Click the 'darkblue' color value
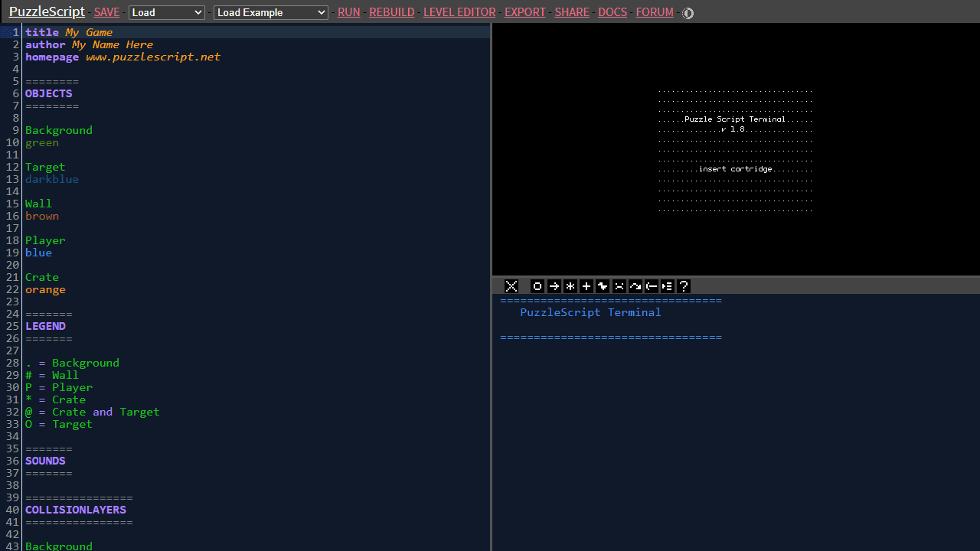 (52, 179)
